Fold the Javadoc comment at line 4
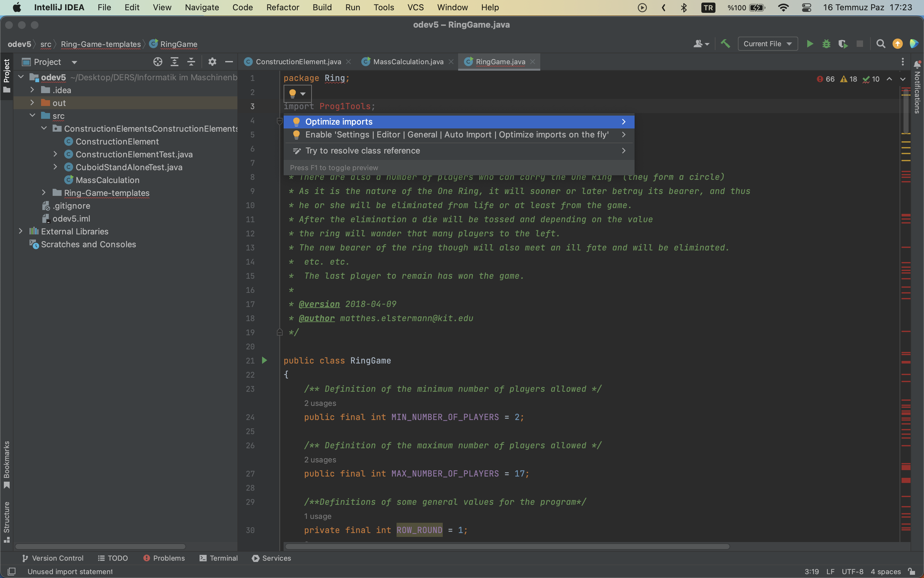The width and height of the screenshot is (924, 578). point(279,121)
